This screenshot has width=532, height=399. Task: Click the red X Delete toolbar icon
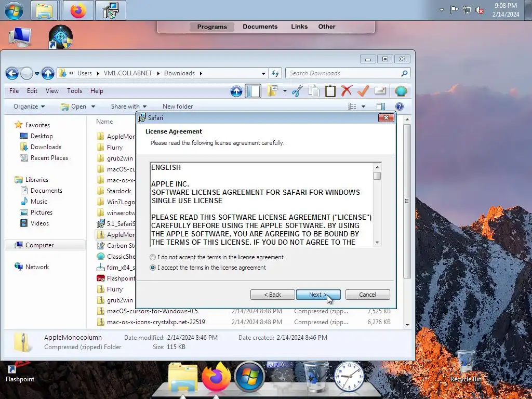347,91
